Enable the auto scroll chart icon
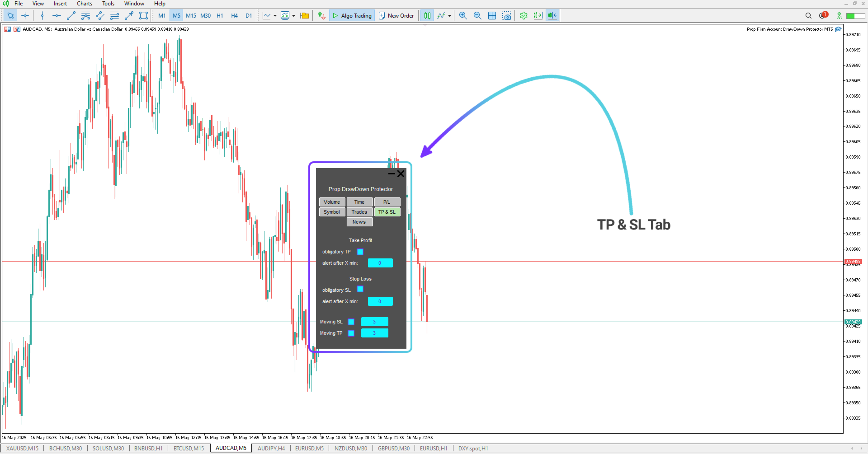Viewport: 868px width, 454px height. click(538, 15)
